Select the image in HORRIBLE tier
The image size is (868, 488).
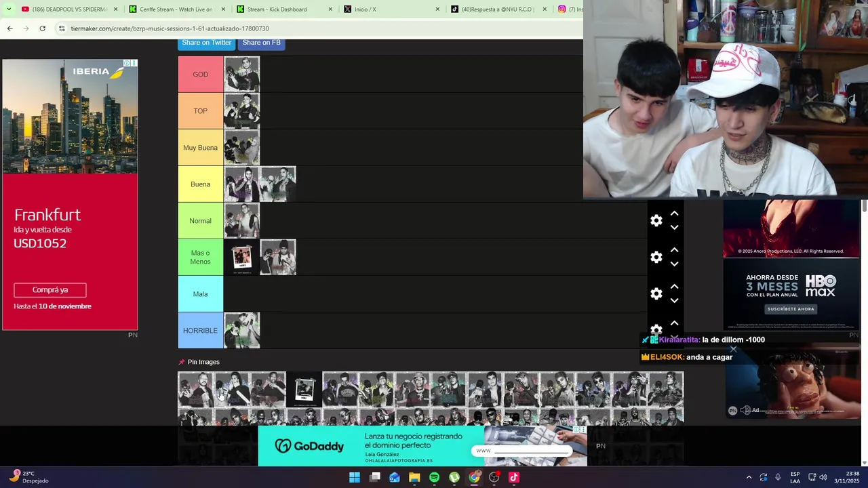coord(241,331)
